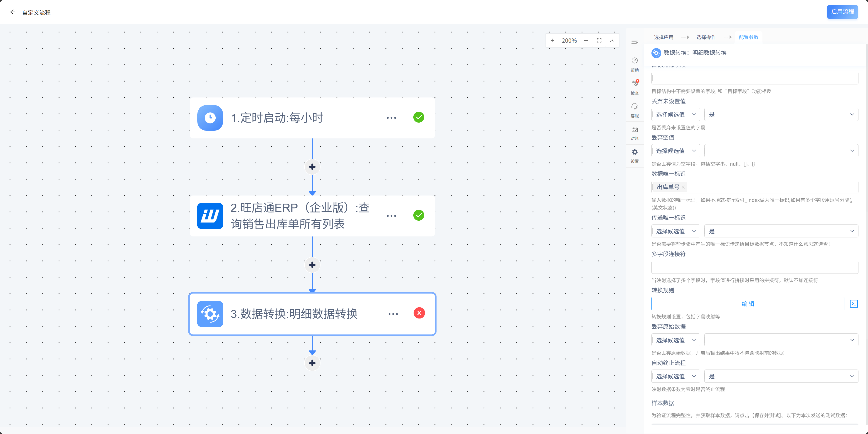
Task: Open the 丢弃未设置值 选择候选值 dropdown
Action: coord(676,115)
